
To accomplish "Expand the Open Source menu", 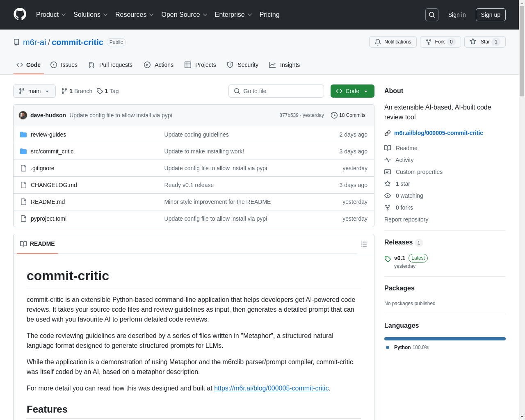I will [x=185, y=15].
